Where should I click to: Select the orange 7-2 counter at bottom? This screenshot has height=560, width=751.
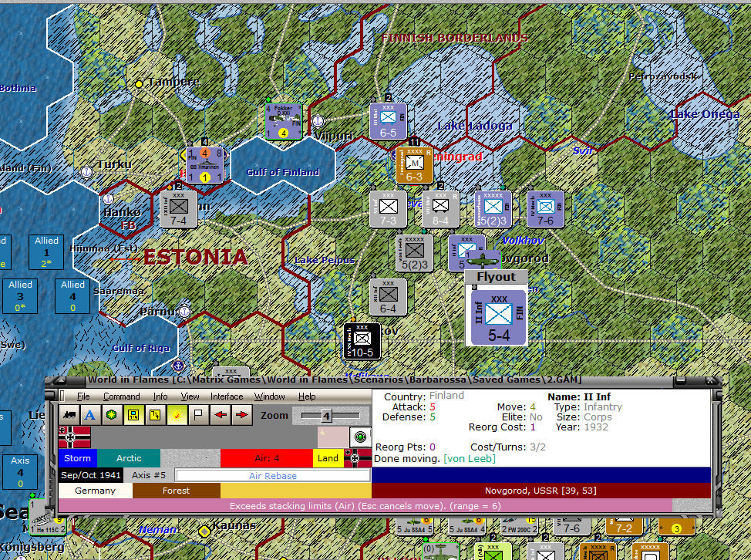tap(624, 526)
